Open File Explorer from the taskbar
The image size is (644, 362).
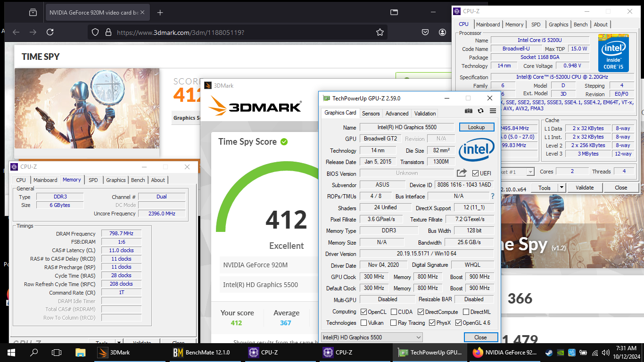click(81, 352)
